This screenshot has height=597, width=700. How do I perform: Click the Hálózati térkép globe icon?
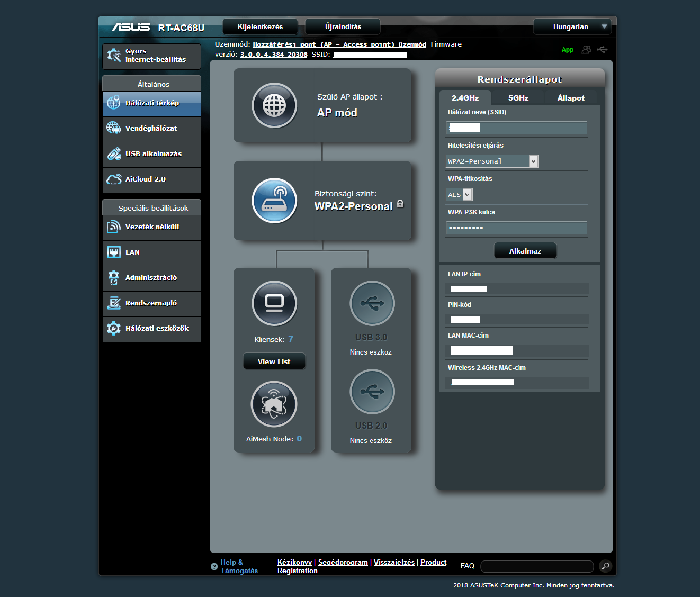click(114, 103)
